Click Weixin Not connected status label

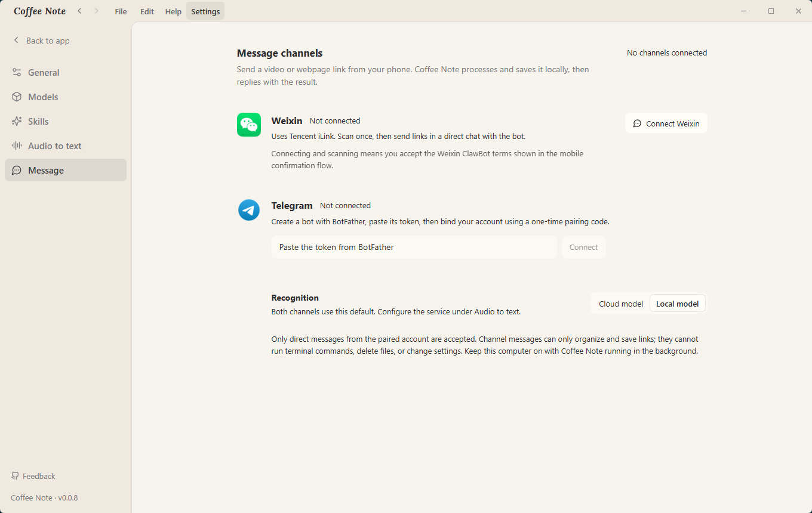click(335, 120)
